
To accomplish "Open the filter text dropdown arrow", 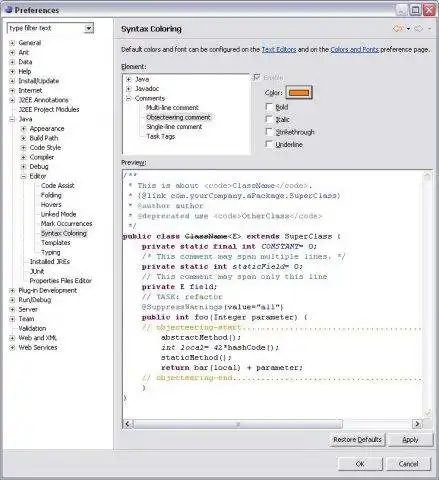I will point(88,28).
